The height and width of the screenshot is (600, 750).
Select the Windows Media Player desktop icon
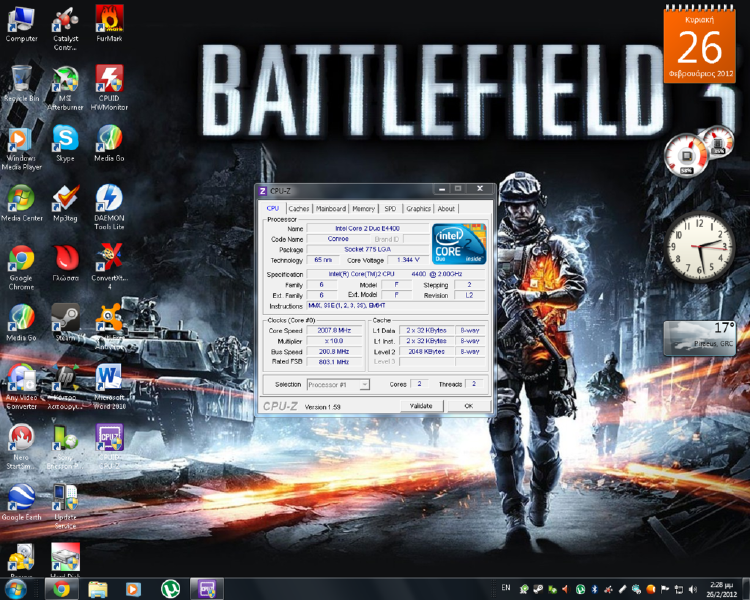(21, 149)
